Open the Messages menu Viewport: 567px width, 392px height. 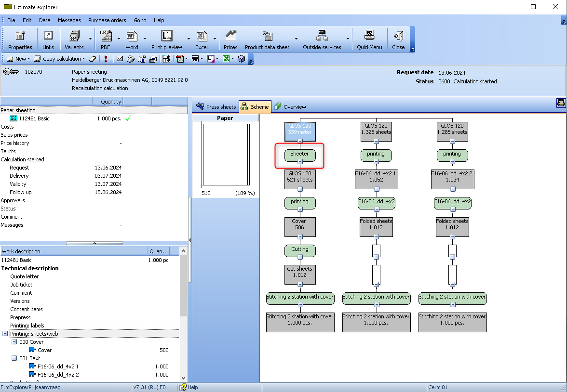[x=69, y=20]
